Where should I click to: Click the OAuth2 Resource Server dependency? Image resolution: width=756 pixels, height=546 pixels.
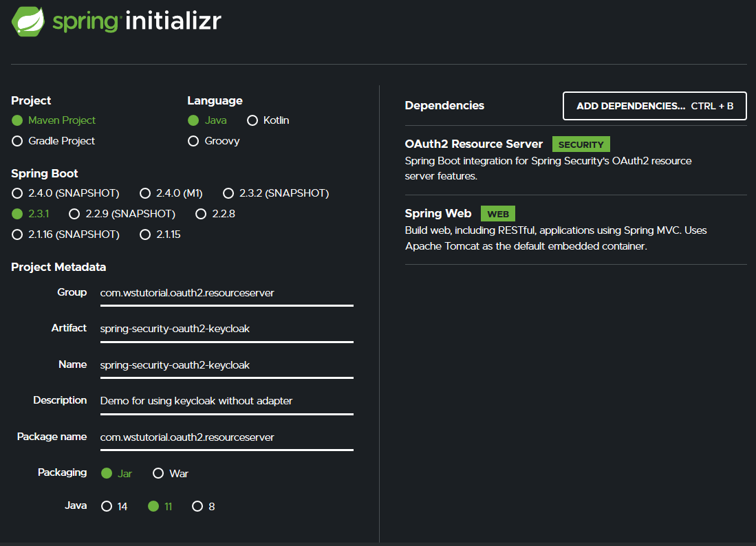click(x=474, y=144)
